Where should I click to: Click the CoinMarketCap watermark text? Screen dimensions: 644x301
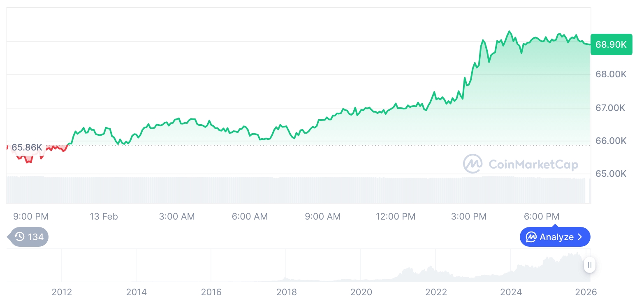(x=533, y=164)
